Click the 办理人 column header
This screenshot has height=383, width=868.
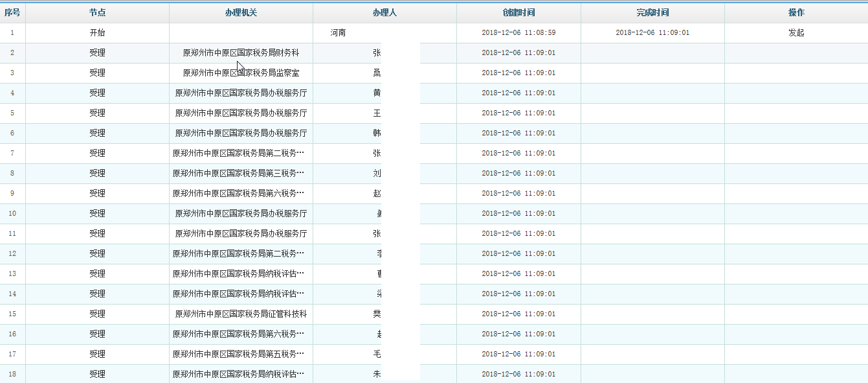(384, 12)
